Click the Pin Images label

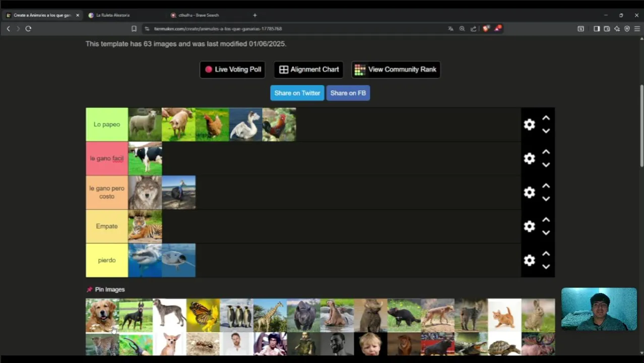(110, 289)
